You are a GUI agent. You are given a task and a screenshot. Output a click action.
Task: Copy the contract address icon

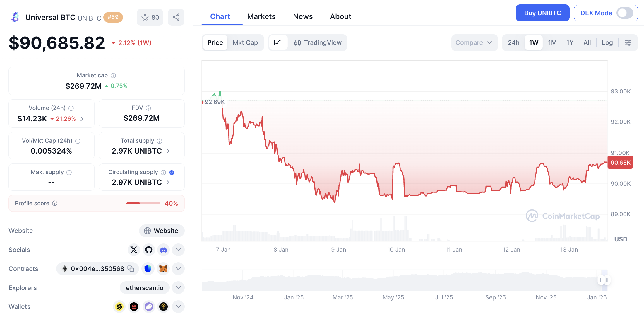pos(131,269)
